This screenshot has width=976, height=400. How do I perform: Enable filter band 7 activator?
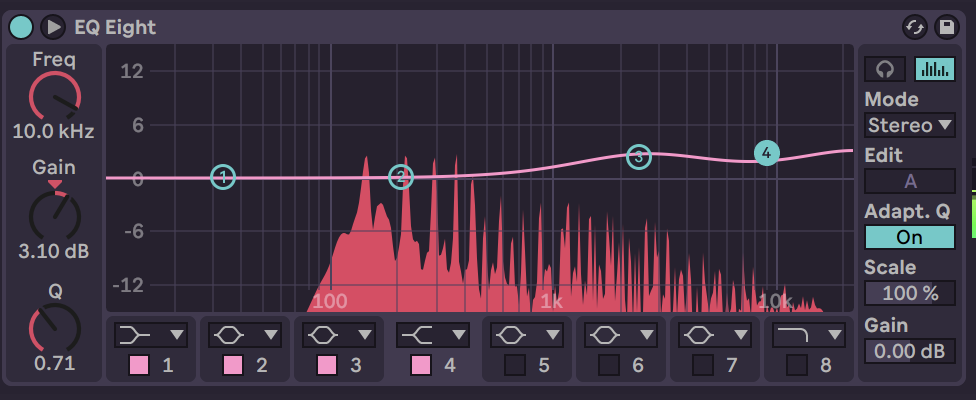point(703,365)
